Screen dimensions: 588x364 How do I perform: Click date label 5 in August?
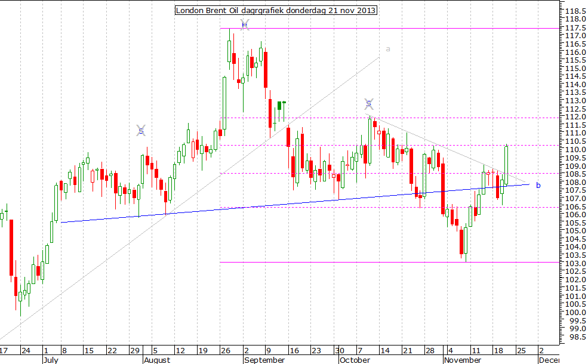(155, 351)
